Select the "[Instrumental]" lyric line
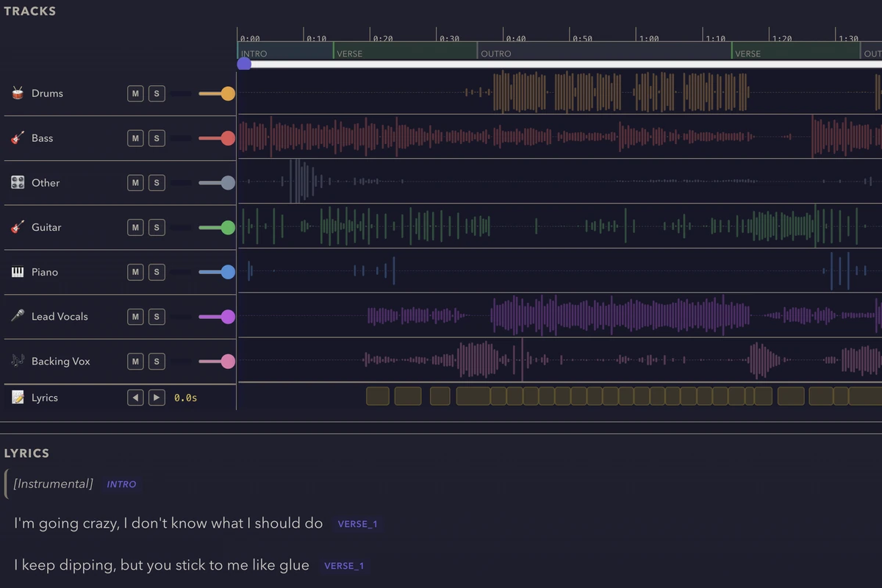The width and height of the screenshot is (882, 588). pyautogui.click(x=54, y=484)
